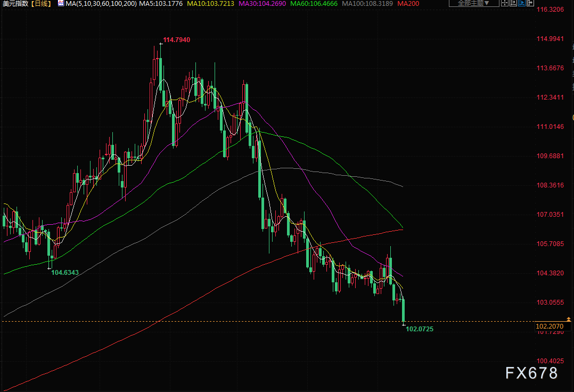The image size is (574, 392).
Task: Click the 105.7085 axis price label
Action: click(x=550, y=244)
